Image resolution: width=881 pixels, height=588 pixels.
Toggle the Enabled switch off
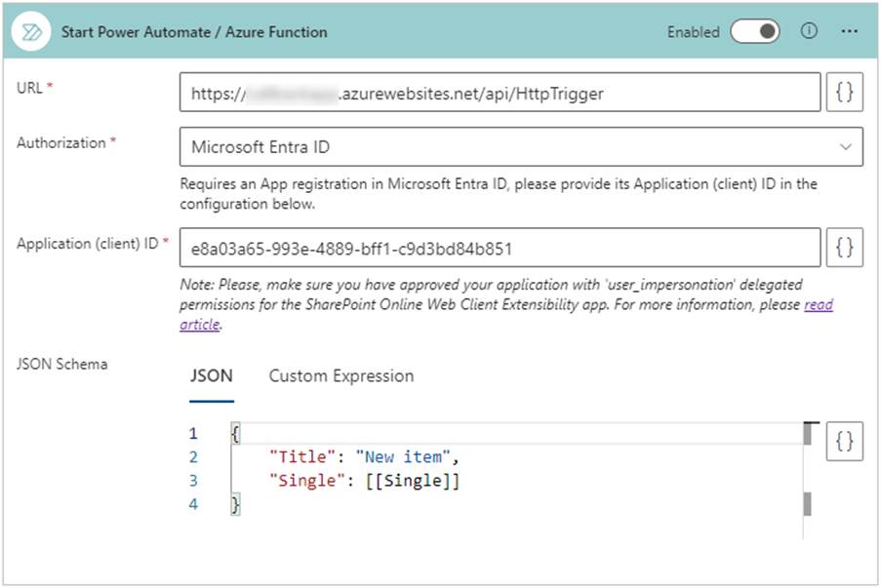click(754, 31)
